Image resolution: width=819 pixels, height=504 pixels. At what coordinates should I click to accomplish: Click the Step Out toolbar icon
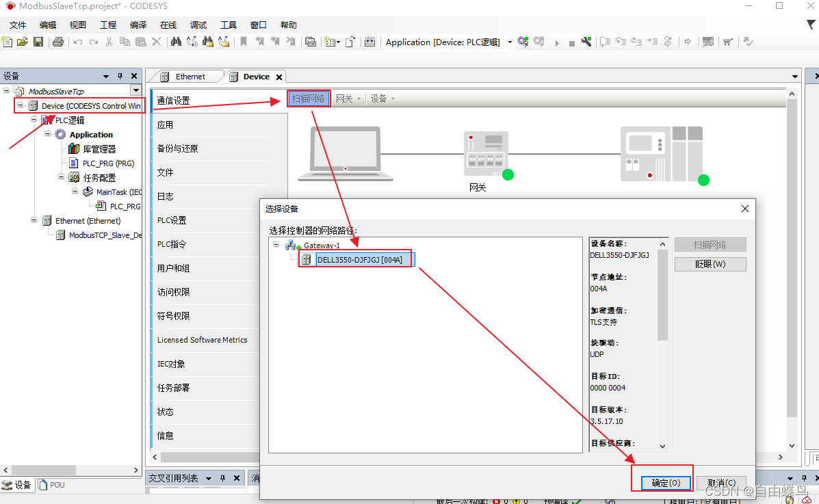[x=637, y=42]
